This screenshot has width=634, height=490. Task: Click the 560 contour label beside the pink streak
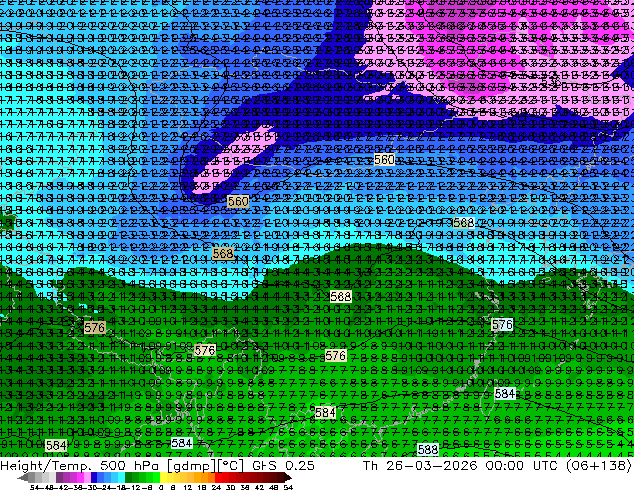coord(238,201)
